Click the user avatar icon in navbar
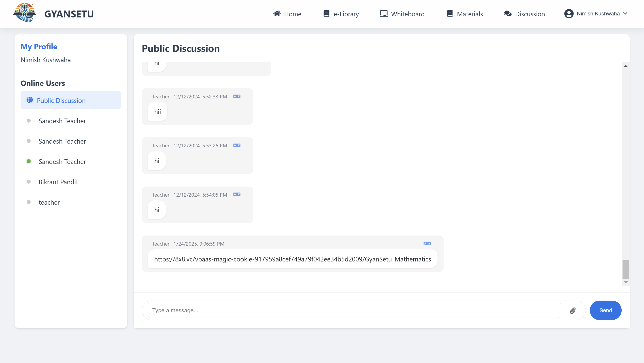The width and height of the screenshot is (644, 363). click(569, 14)
